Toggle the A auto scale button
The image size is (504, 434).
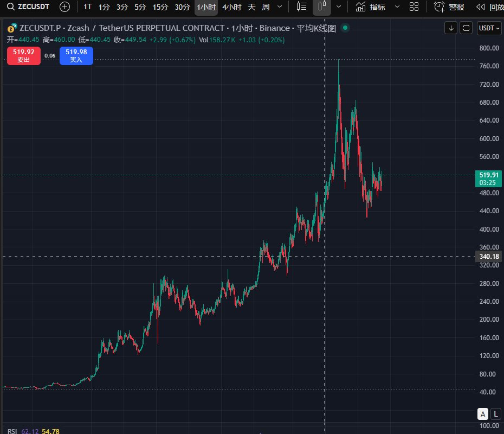click(482, 414)
